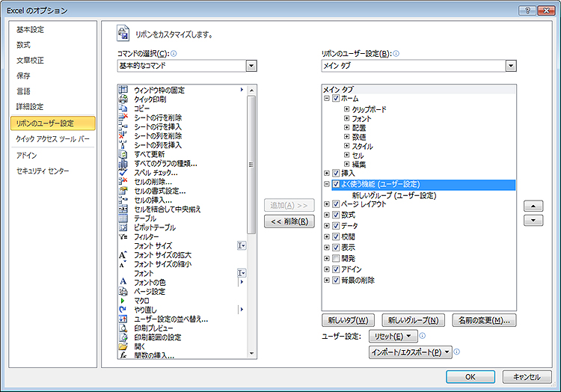Click the シートの列を削除 icon
561x392 pixels.
pyautogui.click(x=123, y=135)
